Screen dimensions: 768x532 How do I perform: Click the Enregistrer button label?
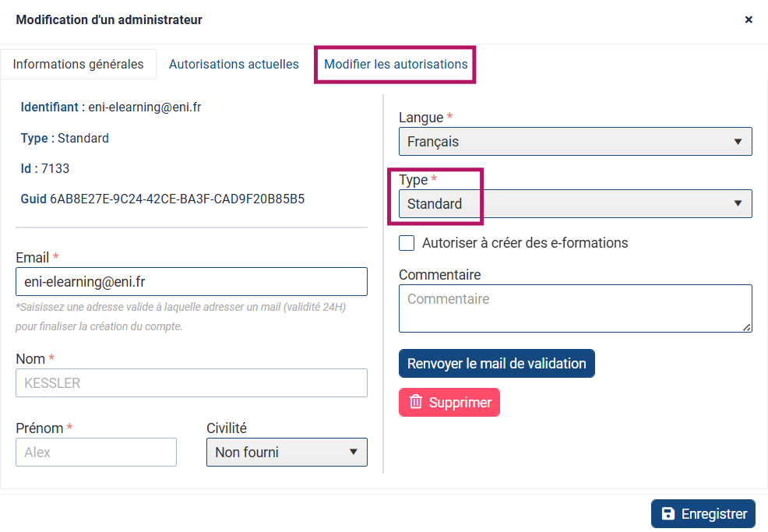tap(714, 514)
